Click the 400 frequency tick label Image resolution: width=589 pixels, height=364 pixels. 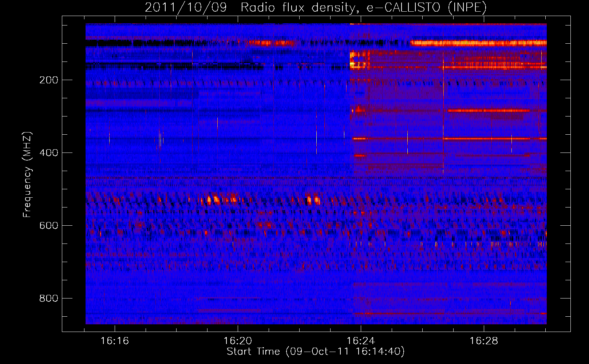pos(49,153)
